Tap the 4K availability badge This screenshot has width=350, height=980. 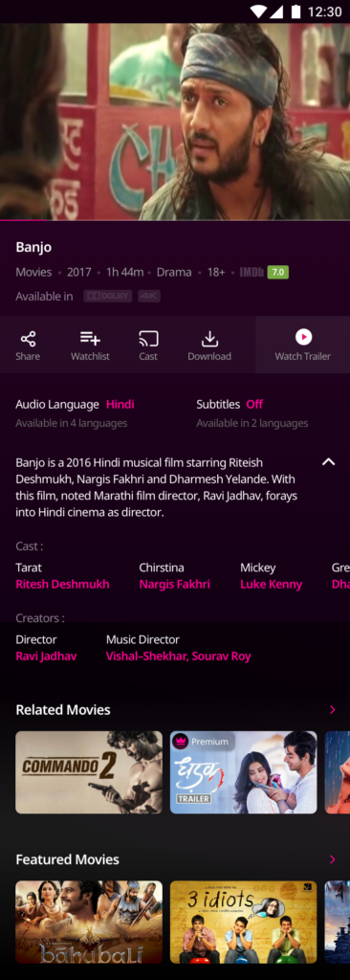tap(149, 297)
